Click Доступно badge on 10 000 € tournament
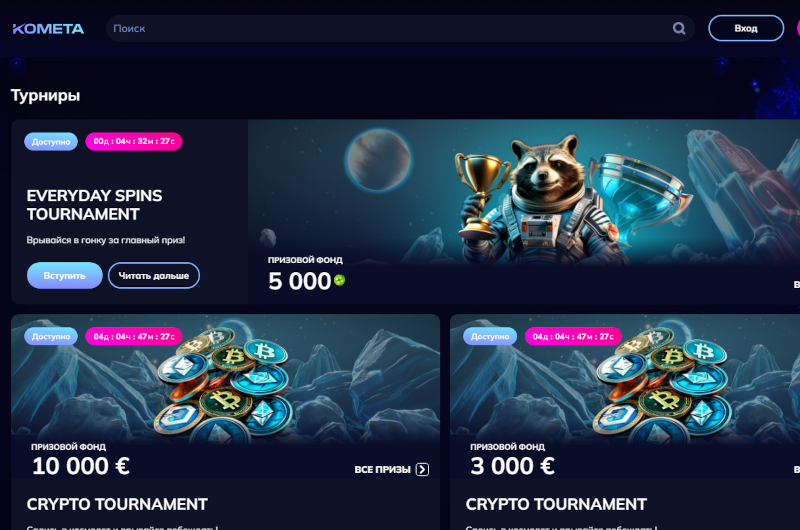 click(51, 336)
